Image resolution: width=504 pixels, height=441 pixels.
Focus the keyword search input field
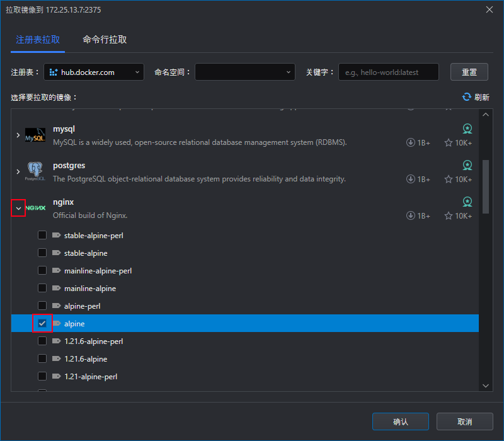click(x=389, y=72)
